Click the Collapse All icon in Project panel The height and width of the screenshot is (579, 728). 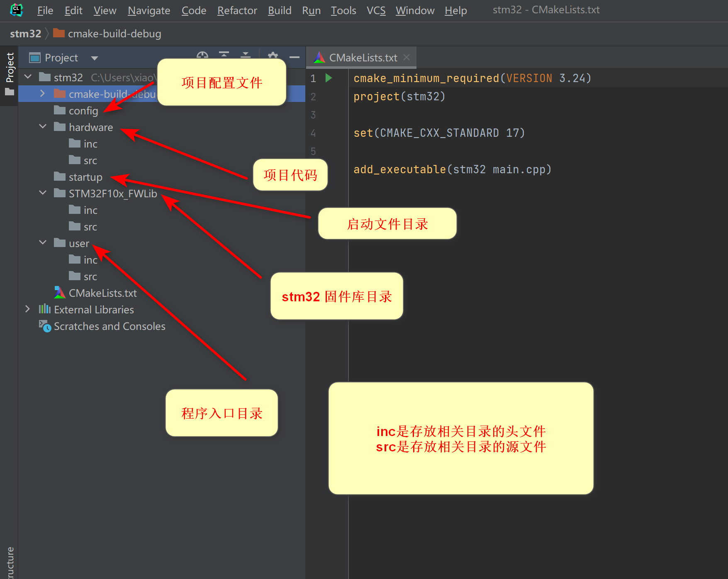246,55
